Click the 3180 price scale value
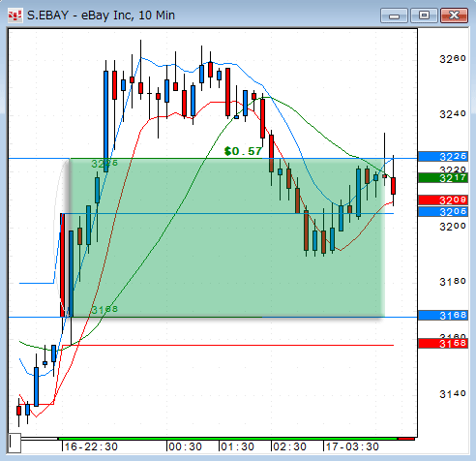The width and height of the screenshot is (476, 461). pyautogui.click(x=453, y=282)
